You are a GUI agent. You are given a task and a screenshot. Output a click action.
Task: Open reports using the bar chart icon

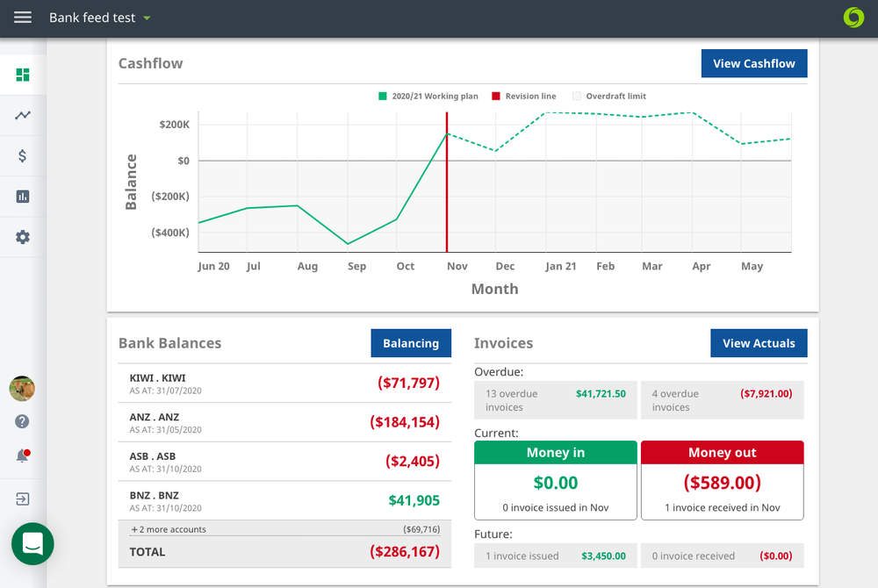pyautogui.click(x=22, y=196)
